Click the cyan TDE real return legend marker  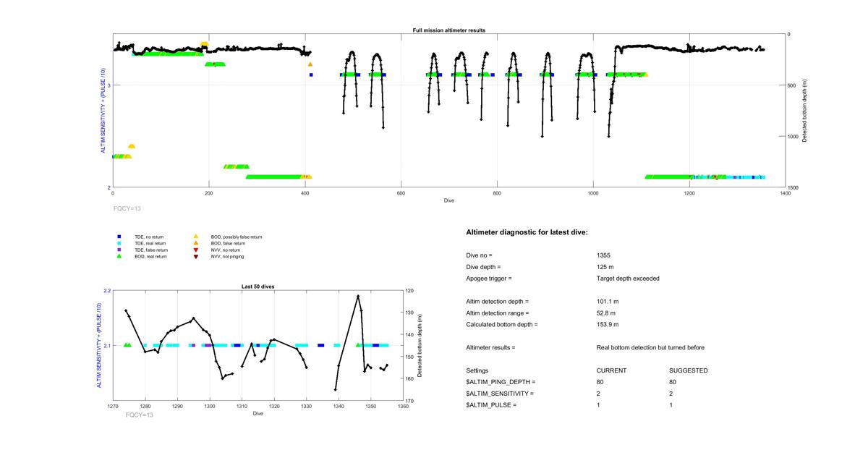pos(119,243)
